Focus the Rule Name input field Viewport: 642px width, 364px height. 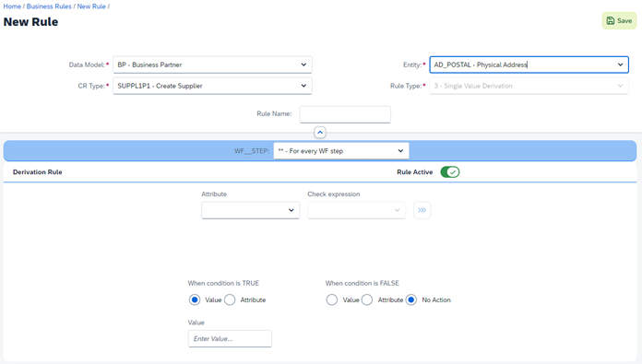[345, 114]
